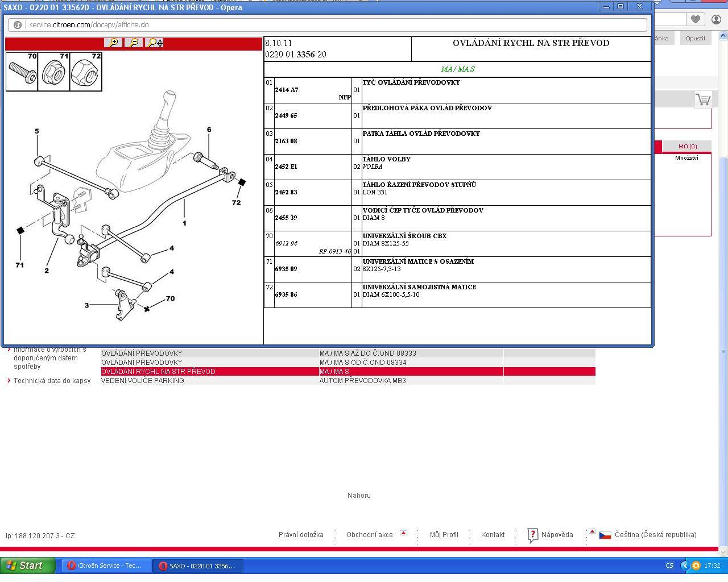Zoom out of the parts diagram

click(134, 43)
